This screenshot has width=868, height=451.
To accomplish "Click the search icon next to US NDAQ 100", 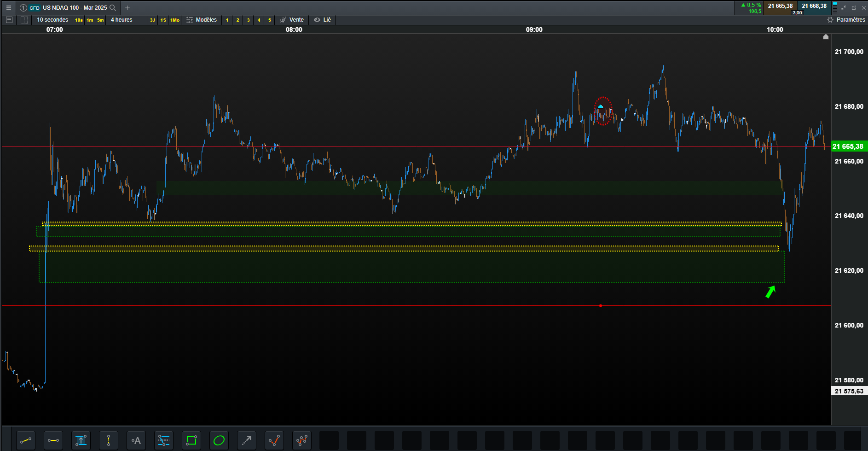I will point(113,8).
